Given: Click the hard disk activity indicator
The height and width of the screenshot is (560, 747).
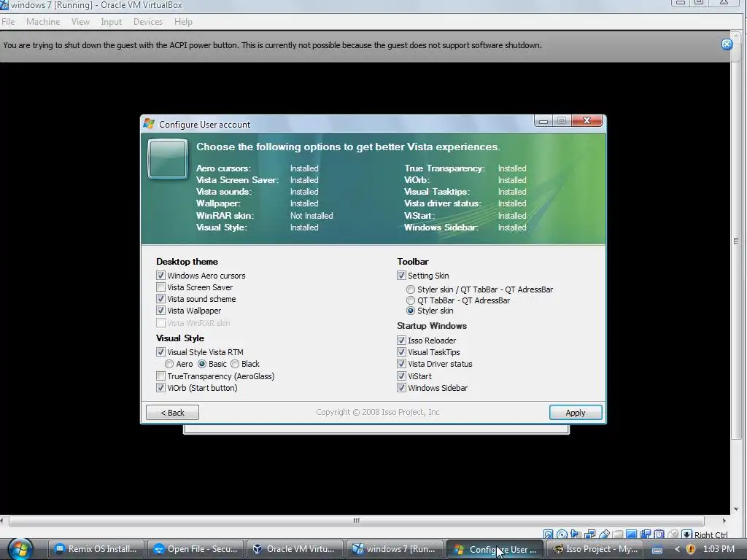Looking at the screenshot, I should pyautogui.click(x=548, y=534).
